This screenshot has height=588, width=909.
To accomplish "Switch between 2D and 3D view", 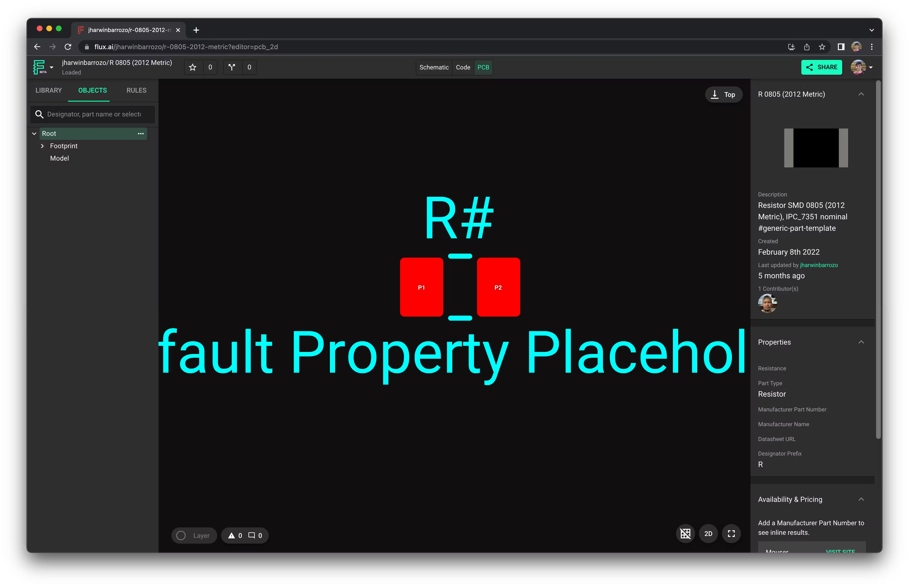I will [708, 533].
